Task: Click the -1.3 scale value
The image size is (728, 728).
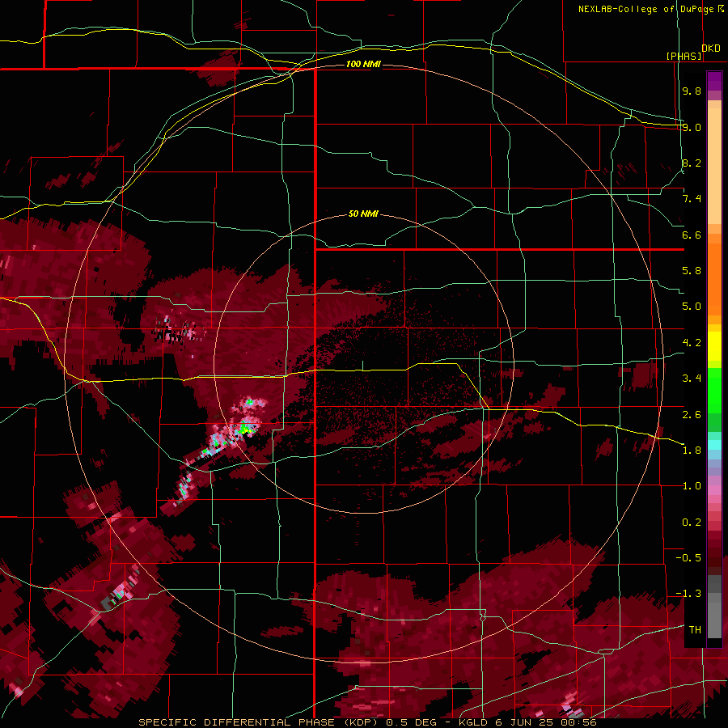Action: [x=688, y=594]
